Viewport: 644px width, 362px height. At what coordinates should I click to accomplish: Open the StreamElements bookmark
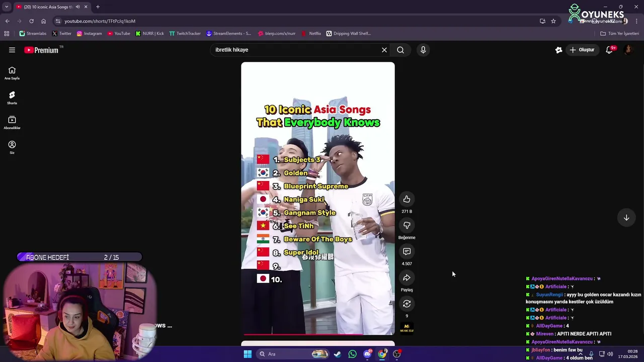pos(229,34)
